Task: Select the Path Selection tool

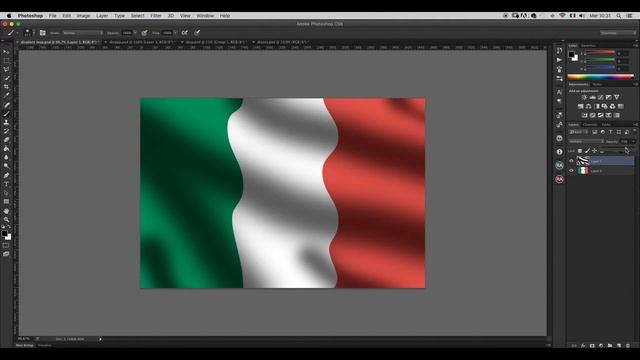Action: (x=6, y=193)
